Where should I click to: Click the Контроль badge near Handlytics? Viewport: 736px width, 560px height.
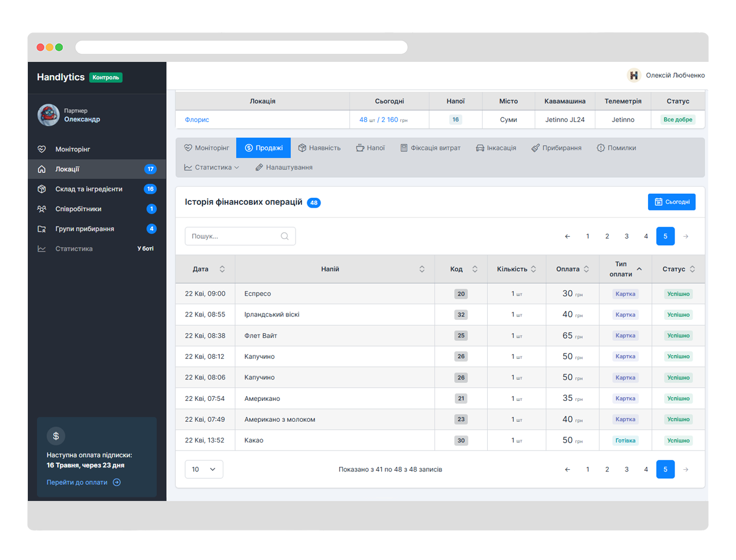(106, 78)
